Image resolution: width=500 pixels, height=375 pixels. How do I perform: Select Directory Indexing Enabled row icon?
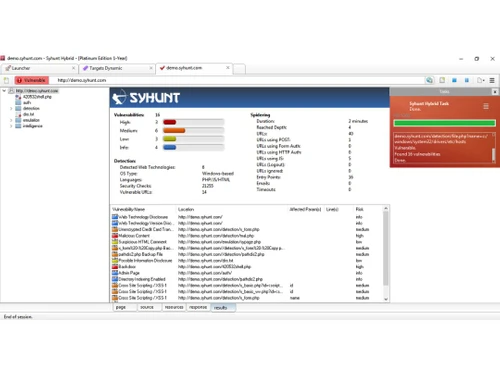[x=115, y=279]
